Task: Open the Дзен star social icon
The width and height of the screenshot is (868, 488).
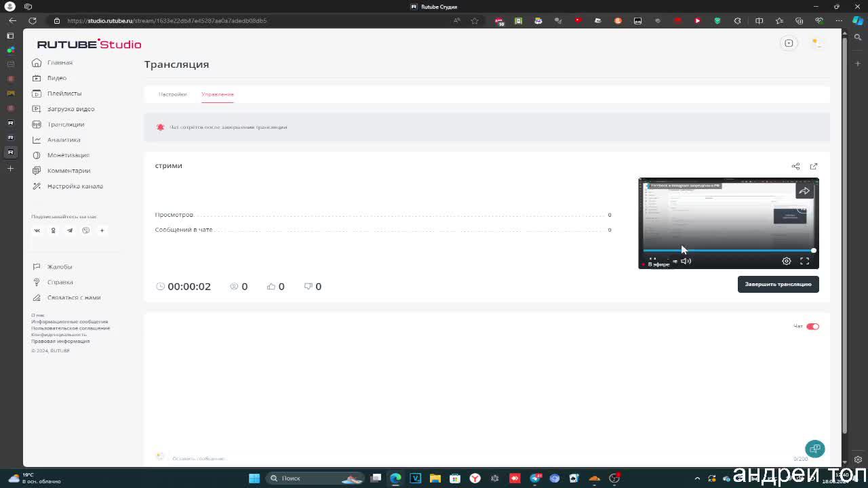Action: tap(102, 230)
